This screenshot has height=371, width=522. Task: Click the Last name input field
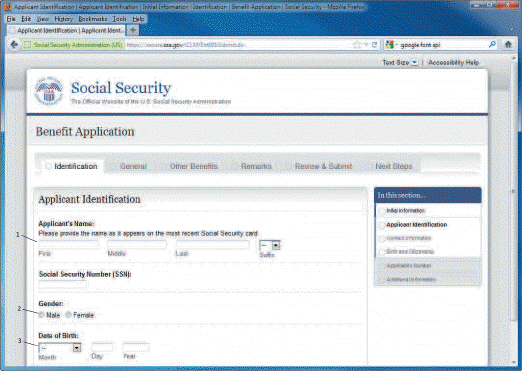coord(212,245)
